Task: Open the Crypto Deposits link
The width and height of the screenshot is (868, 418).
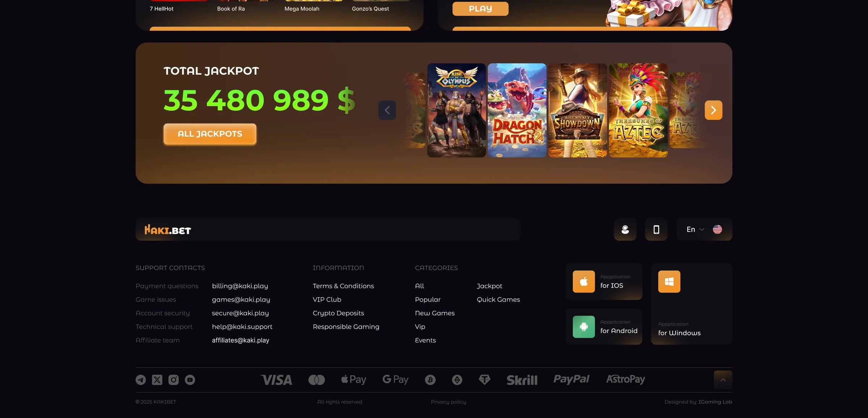Action: [338, 313]
